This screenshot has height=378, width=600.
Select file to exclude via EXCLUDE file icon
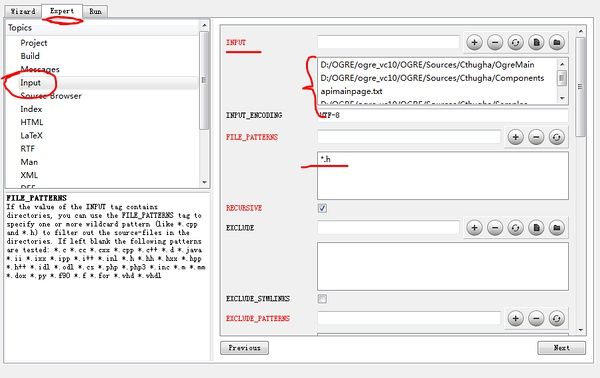point(536,228)
